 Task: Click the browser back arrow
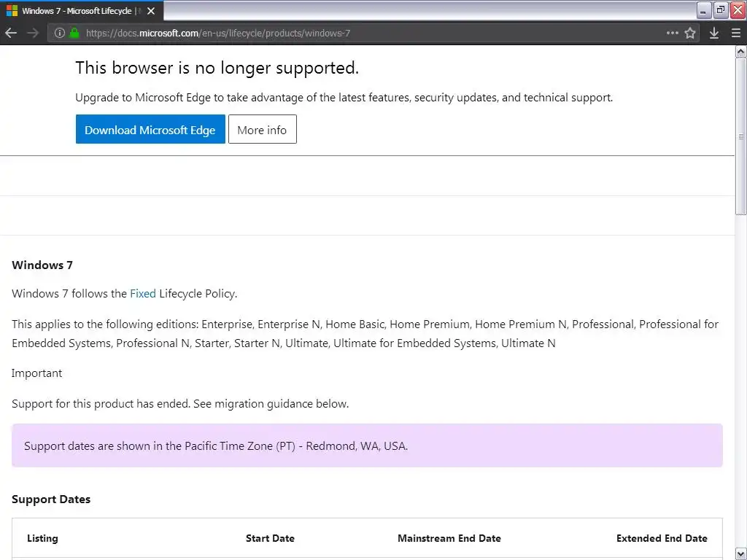point(11,33)
